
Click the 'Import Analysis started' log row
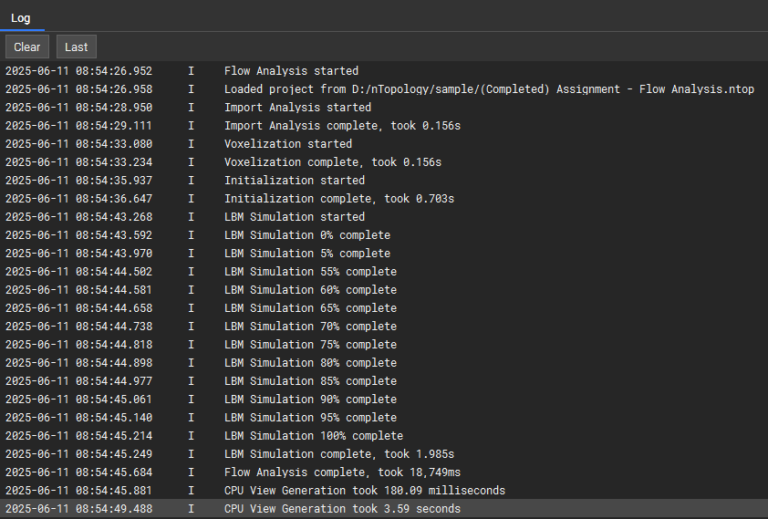tap(297, 107)
